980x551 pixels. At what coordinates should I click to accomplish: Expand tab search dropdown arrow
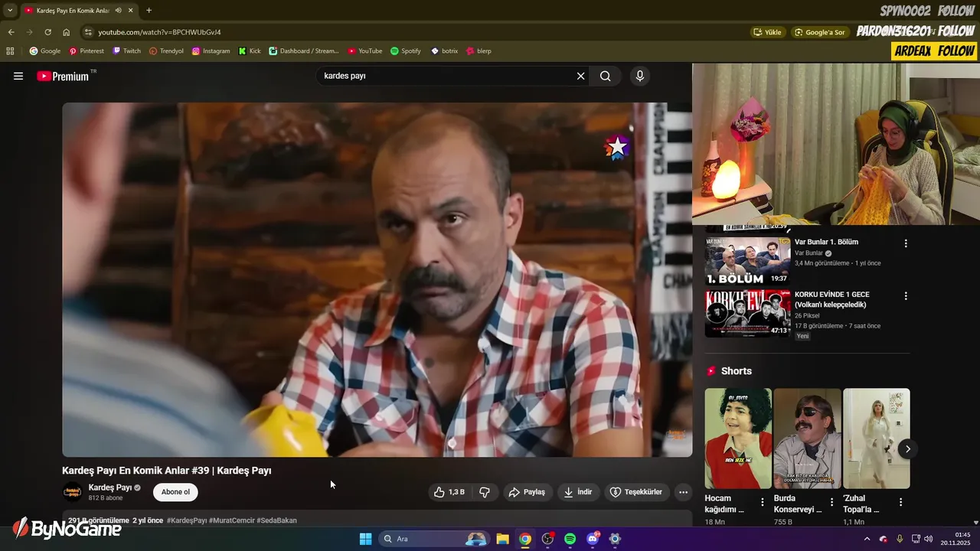tap(10, 11)
